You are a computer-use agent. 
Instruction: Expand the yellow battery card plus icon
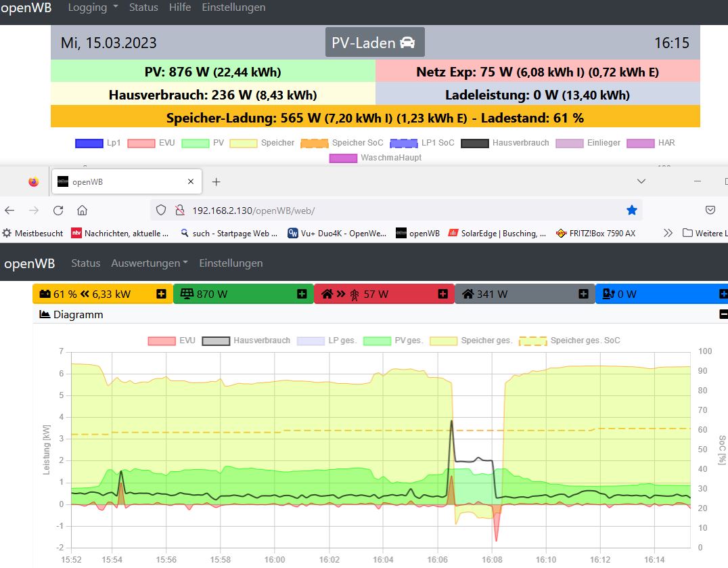(x=161, y=294)
